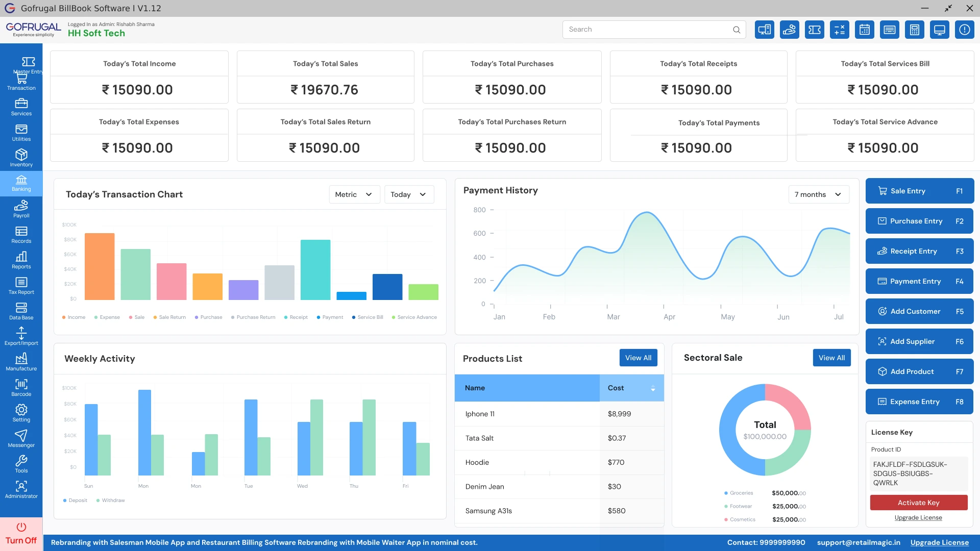The height and width of the screenshot is (551, 980).
Task: Click the Upgrade License link under License Key
Action: pos(918,517)
